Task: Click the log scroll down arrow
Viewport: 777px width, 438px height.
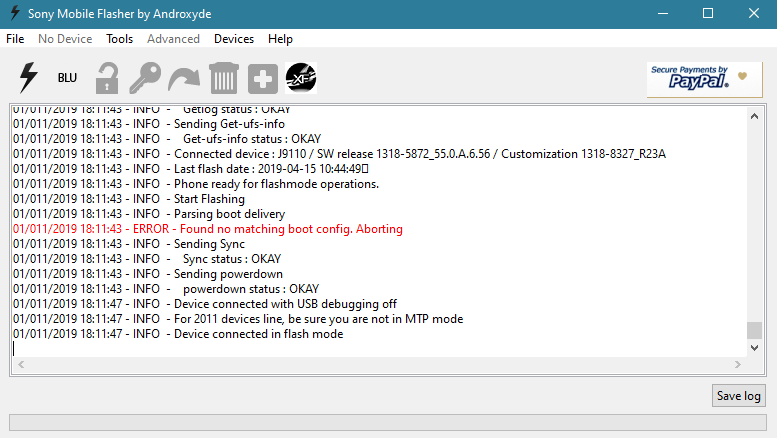Action: pos(754,348)
